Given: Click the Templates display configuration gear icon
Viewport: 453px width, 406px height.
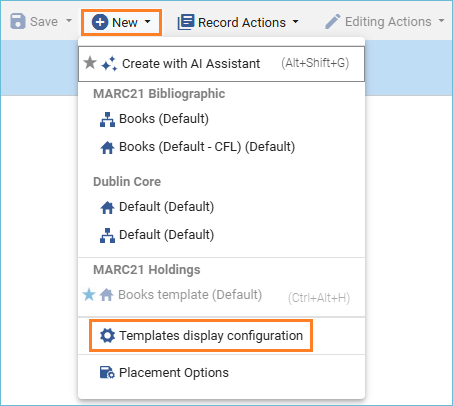Looking at the screenshot, I should [x=107, y=336].
